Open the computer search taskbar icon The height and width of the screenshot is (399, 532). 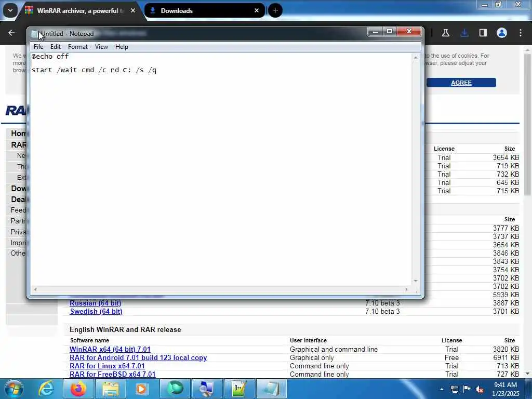(x=207, y=389)
